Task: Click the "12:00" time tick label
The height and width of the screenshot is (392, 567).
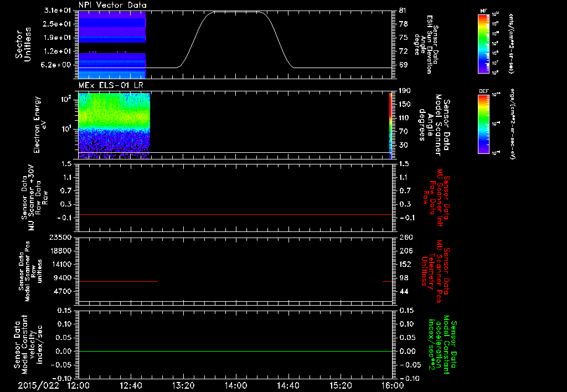Action: pyautogui.click(x=79, y=385)
